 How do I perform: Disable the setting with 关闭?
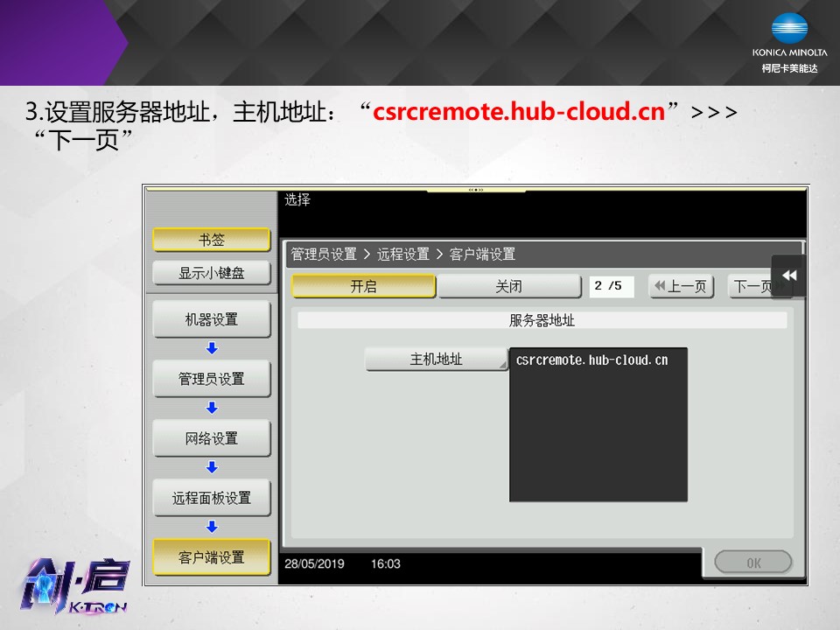click(x=508, y=286)
